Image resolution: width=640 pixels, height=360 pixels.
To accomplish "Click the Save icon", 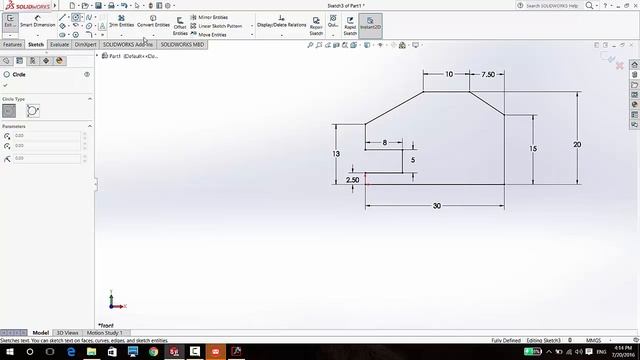I will coord(98,6).
